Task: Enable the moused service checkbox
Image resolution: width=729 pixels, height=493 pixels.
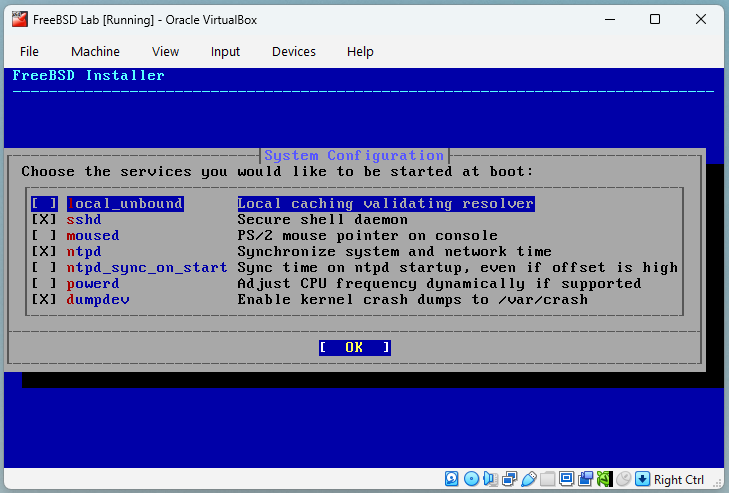Action: coord(44,235)
